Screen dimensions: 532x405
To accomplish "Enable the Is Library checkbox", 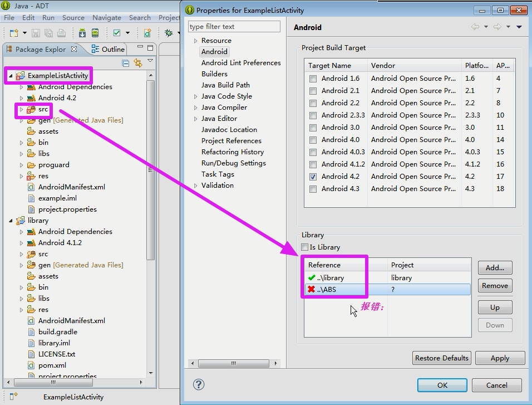I will tap(304, 247).
